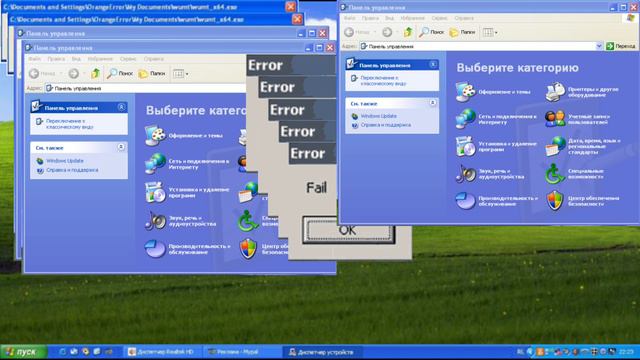
Task: Click Go (Переход) button in right window
Action: pos(620,46)
